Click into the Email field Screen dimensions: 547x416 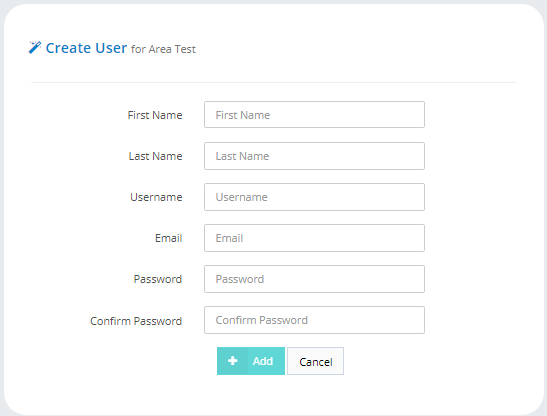(x=314, y=238)
